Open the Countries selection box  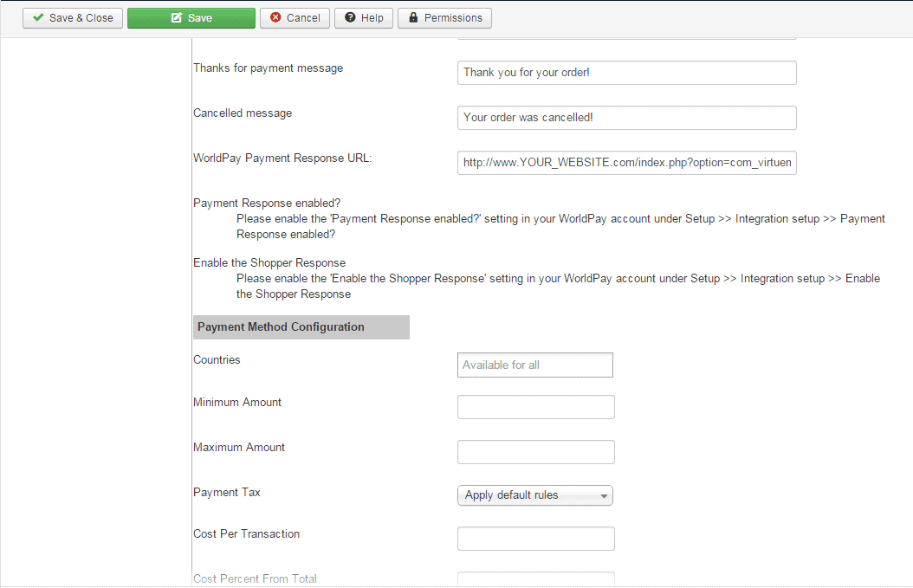535,365
